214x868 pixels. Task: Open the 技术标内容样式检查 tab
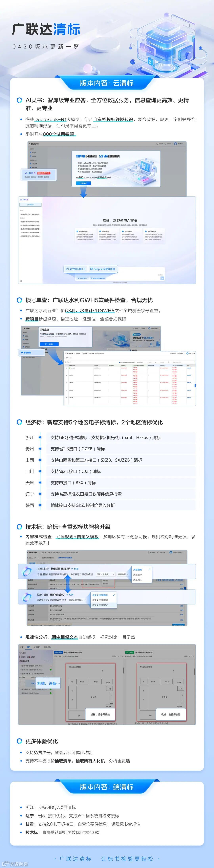tap(65, 558)
